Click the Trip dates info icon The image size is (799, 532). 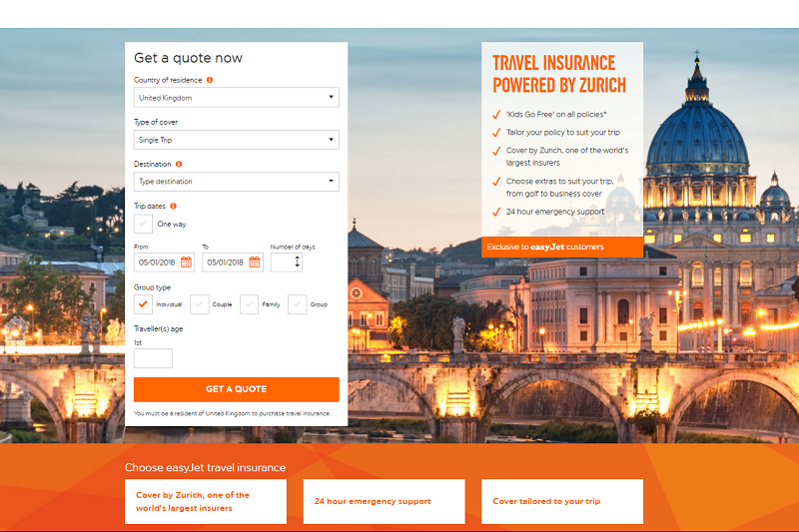click(173, 207)
